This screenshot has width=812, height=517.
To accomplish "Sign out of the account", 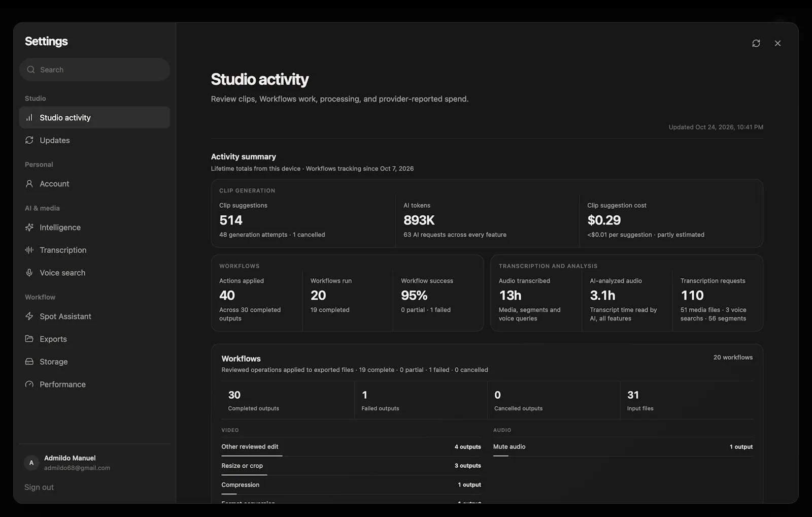I will 39,487.
